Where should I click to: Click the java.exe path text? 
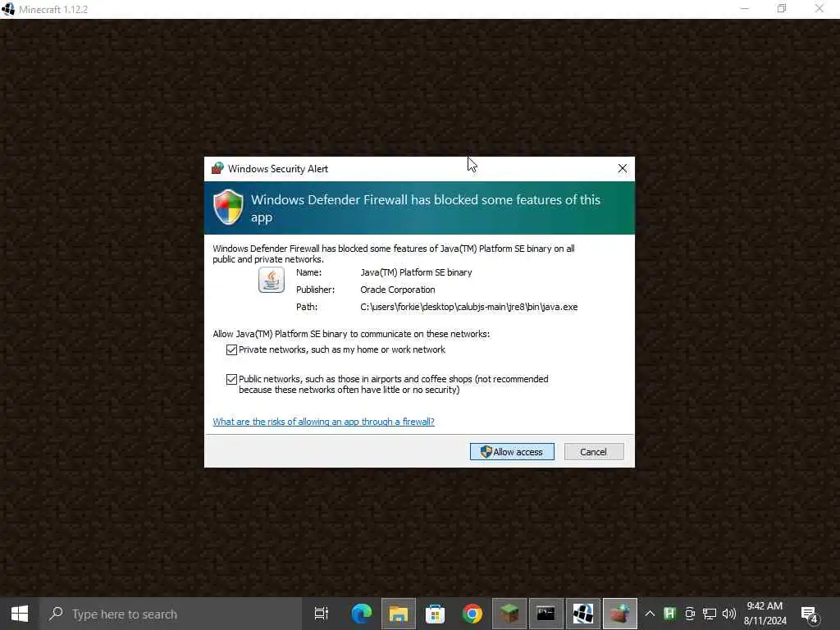(x=468, y=307)
